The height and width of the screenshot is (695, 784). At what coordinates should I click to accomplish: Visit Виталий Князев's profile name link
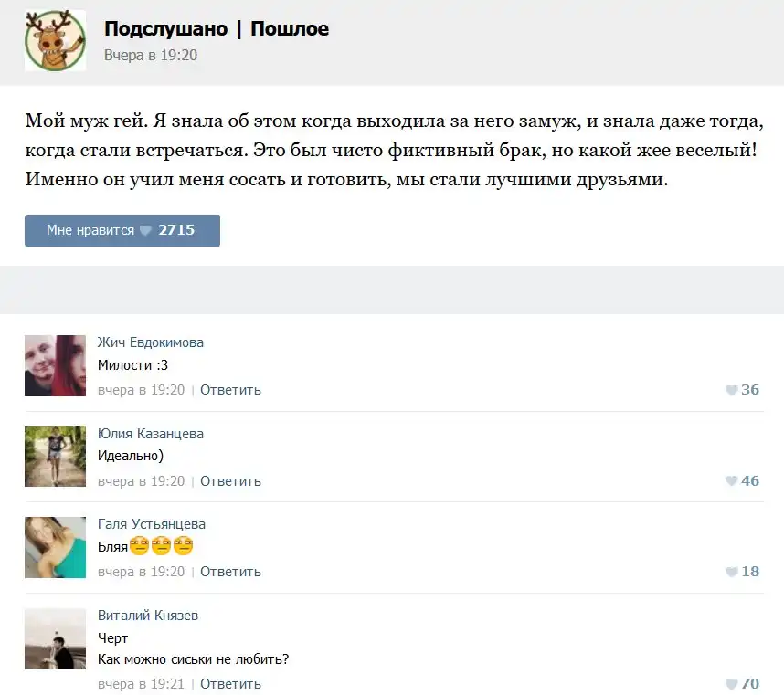(x=148, y=615)
